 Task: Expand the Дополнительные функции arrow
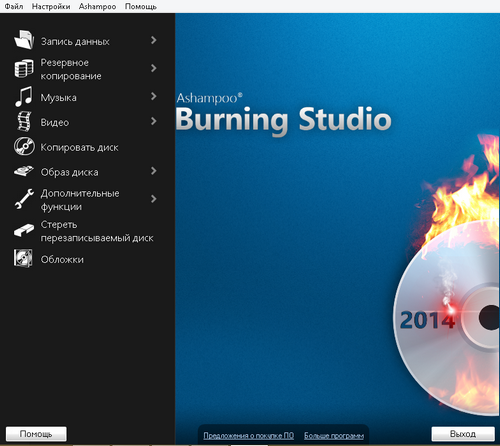point(153,199)
